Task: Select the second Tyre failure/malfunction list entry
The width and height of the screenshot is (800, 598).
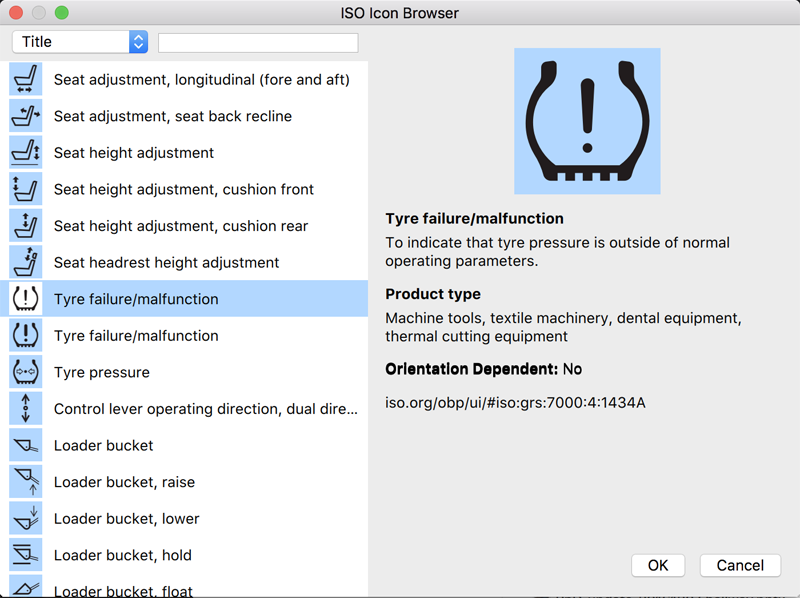Action: [x=136, y=336]
